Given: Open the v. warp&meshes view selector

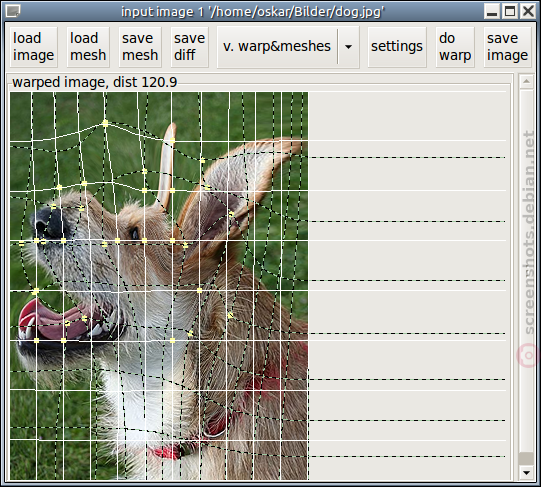Looking at the screenshot, I should pyautogui.click(x=277, y=47).
